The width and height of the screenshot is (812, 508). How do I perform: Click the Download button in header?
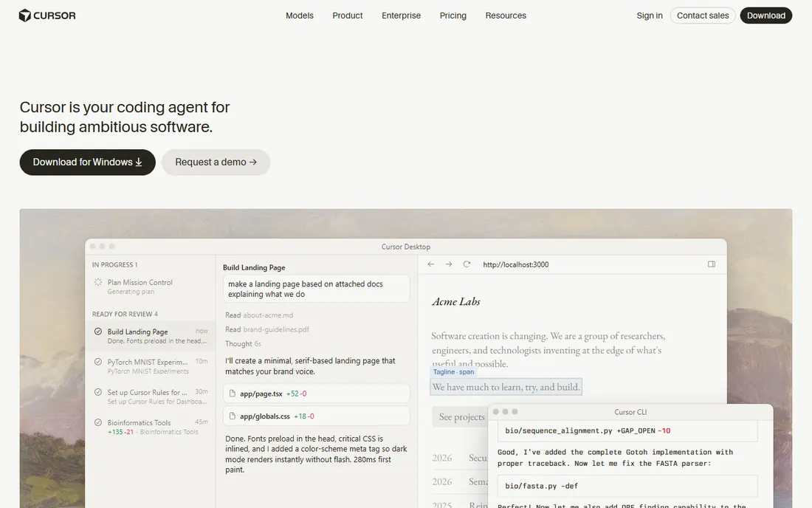(766, 16)
